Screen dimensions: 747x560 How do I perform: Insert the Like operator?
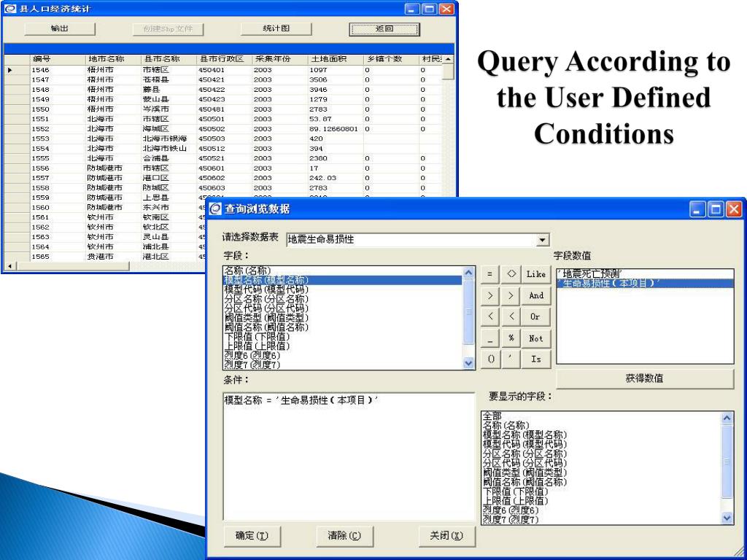(x=536, y=274)
